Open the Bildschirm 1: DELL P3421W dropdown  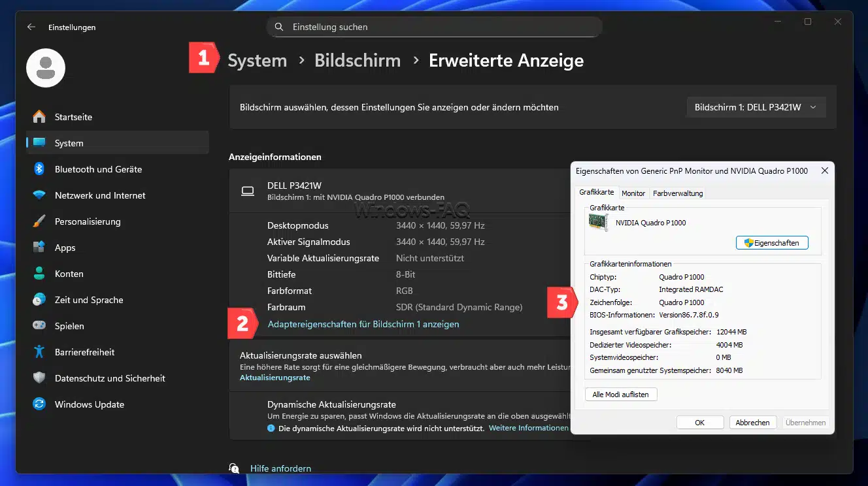pyautogui.click(x=756, y=107)
